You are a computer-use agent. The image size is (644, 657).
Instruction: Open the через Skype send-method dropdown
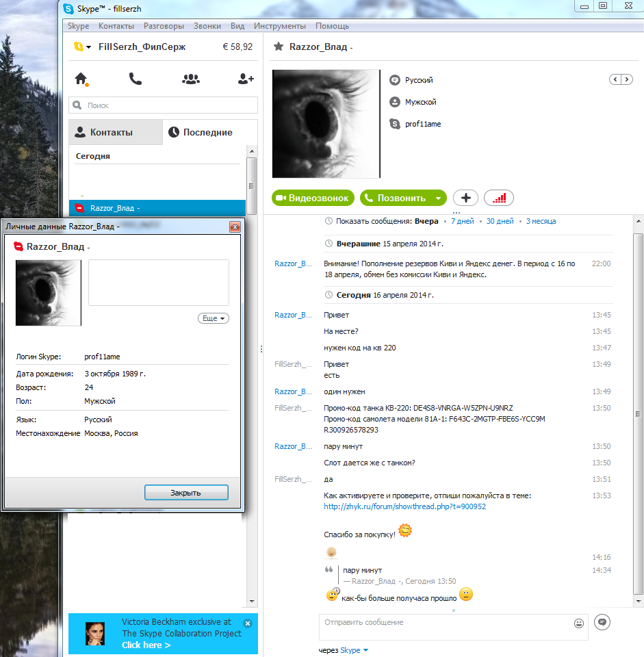tap(354, 650)
